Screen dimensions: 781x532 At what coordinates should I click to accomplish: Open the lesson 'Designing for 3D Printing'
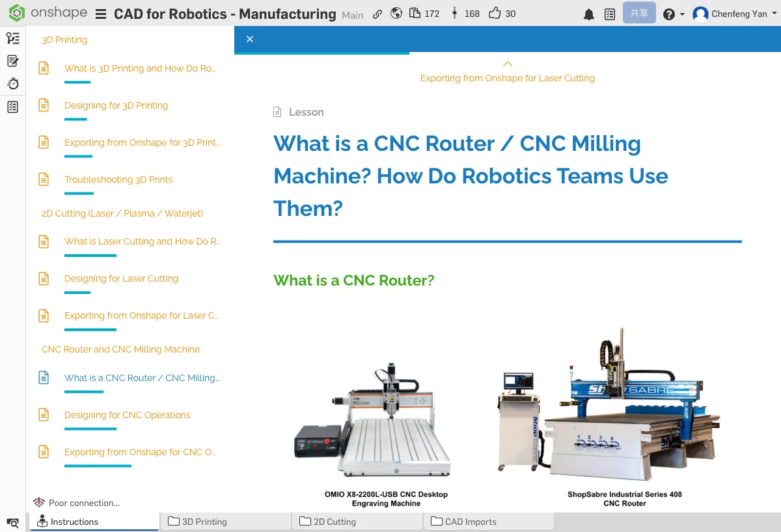(x=116, y=105)
